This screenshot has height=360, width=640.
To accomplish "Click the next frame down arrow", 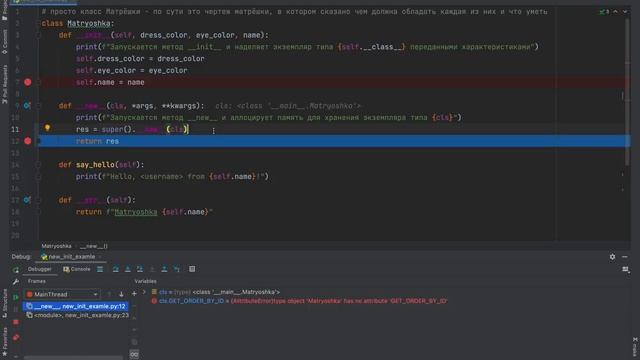I will pos(121,294).
